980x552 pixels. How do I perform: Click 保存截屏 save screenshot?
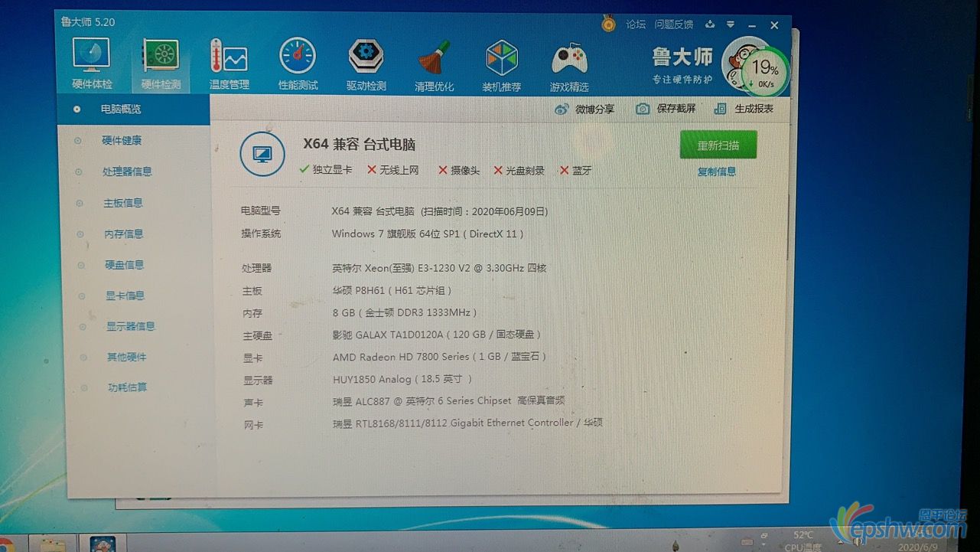pos(666,109)
